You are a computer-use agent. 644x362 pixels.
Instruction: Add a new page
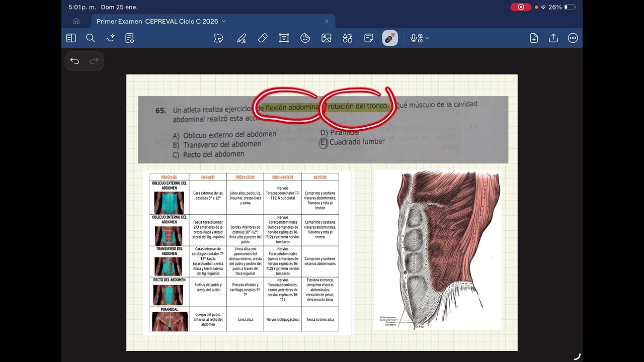[x=534, y=38]
